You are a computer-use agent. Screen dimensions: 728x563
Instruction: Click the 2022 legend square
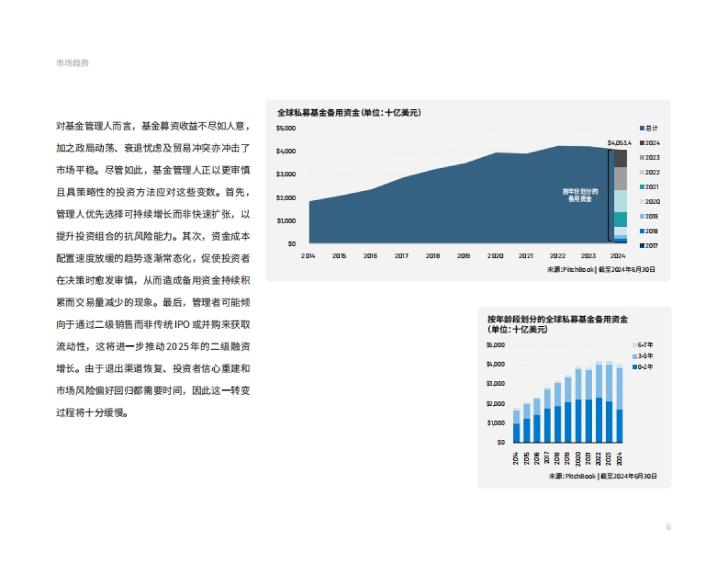(x=641, y=172)
